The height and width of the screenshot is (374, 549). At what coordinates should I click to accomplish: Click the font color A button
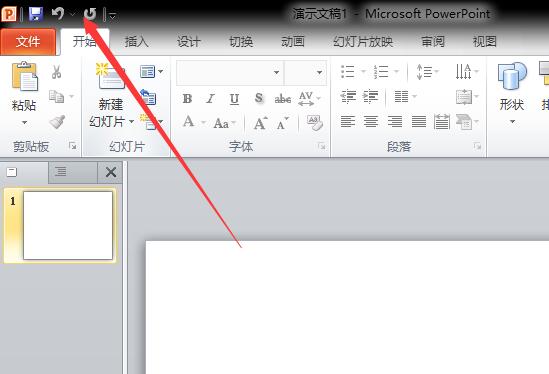pos(188,122)
